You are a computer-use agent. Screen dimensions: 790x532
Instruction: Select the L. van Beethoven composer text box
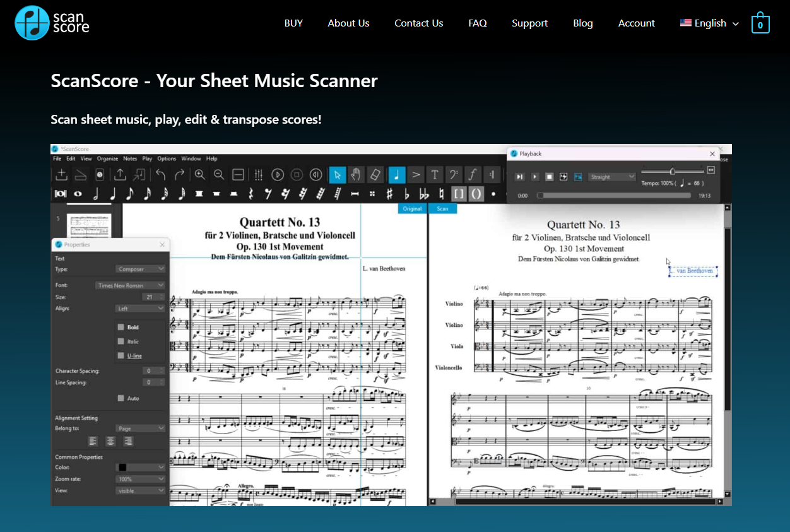coord(693,271)
